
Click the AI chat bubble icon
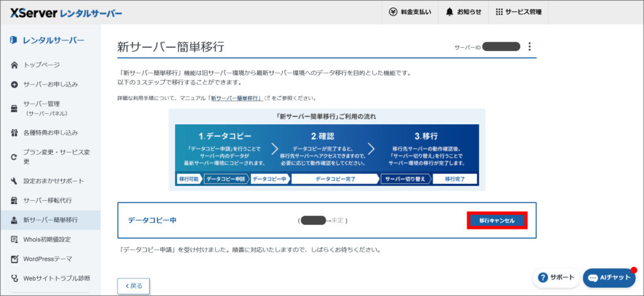[592, 278]
